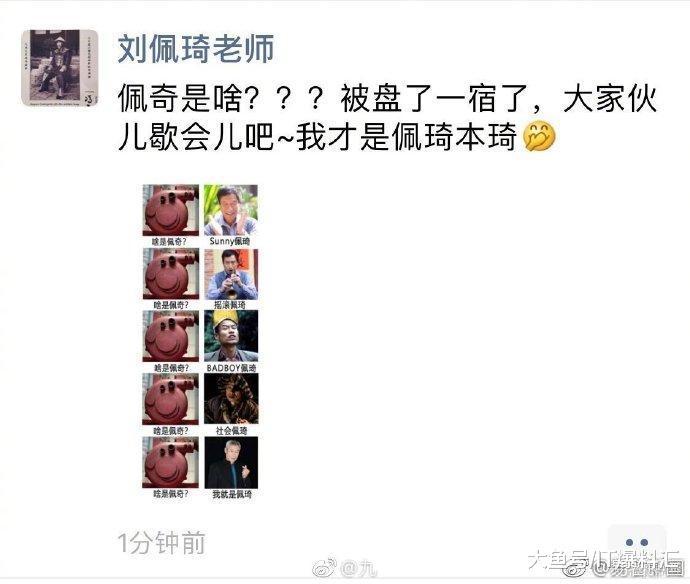Open the two-dot comment menu button
Image resolution: width=690 pixels, height=584 pixels.
636,543
